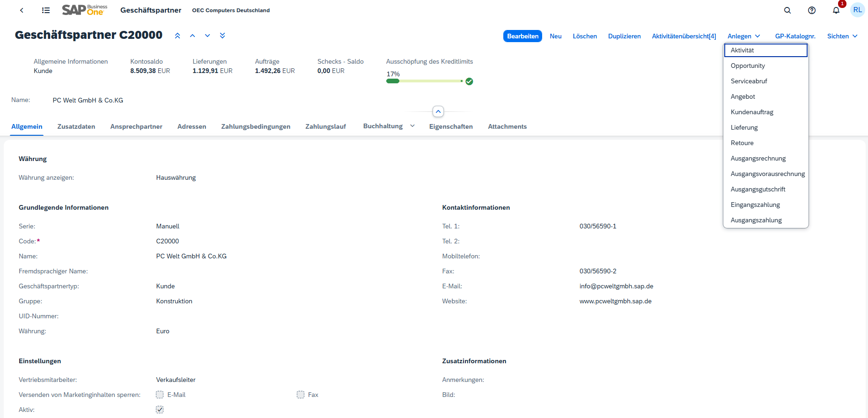
Task: Go to next record down arrow
Action: pyautogui.click(x=207, y=36)
